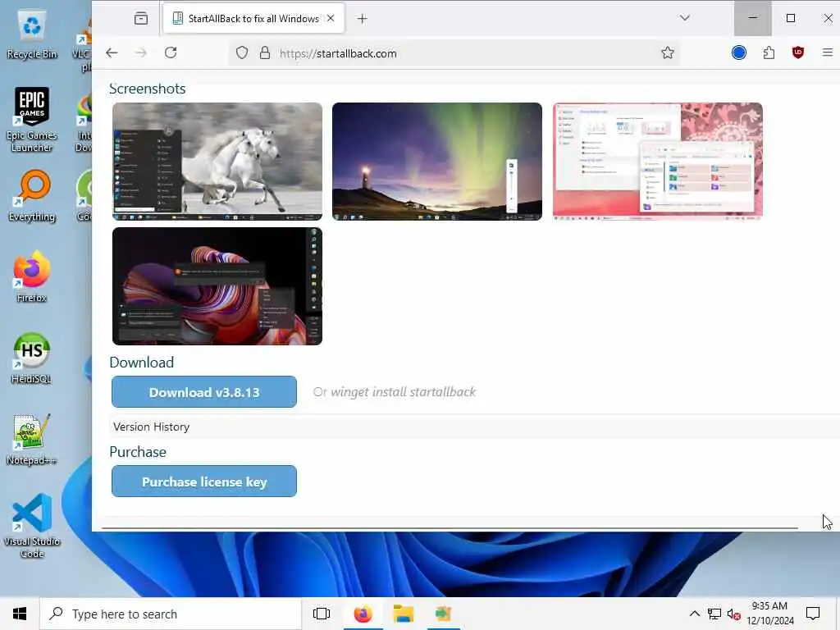Open the aurora lighthouse screenshot thumbnail
This screenshot has height=630, width=840.
click(437, 162)
